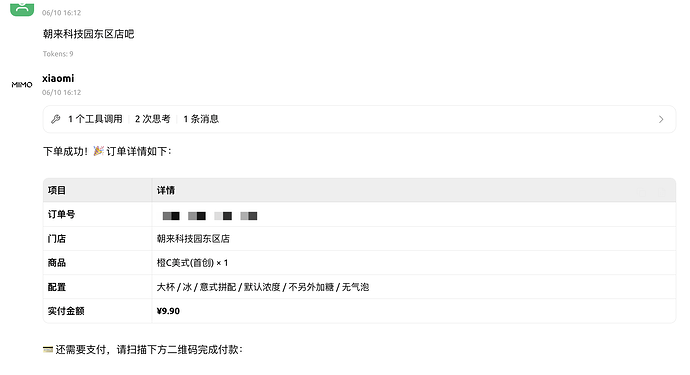Click the MiMo logo avatar
Image resolution: width=690 pixels, height=375 pixels.
point(22,85)
